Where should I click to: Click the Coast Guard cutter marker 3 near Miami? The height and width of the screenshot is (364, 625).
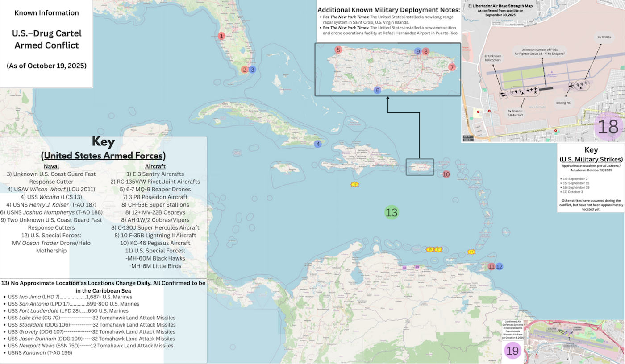pos(252,70)
